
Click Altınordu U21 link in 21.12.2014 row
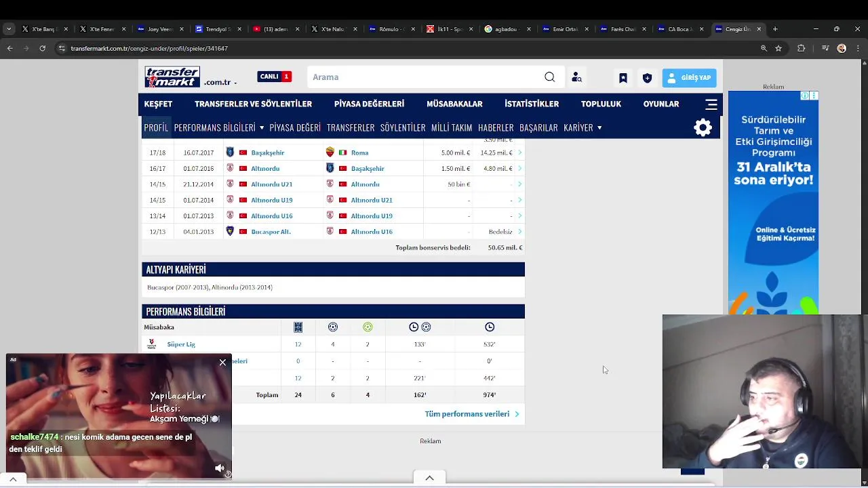(x=271, y=184)
